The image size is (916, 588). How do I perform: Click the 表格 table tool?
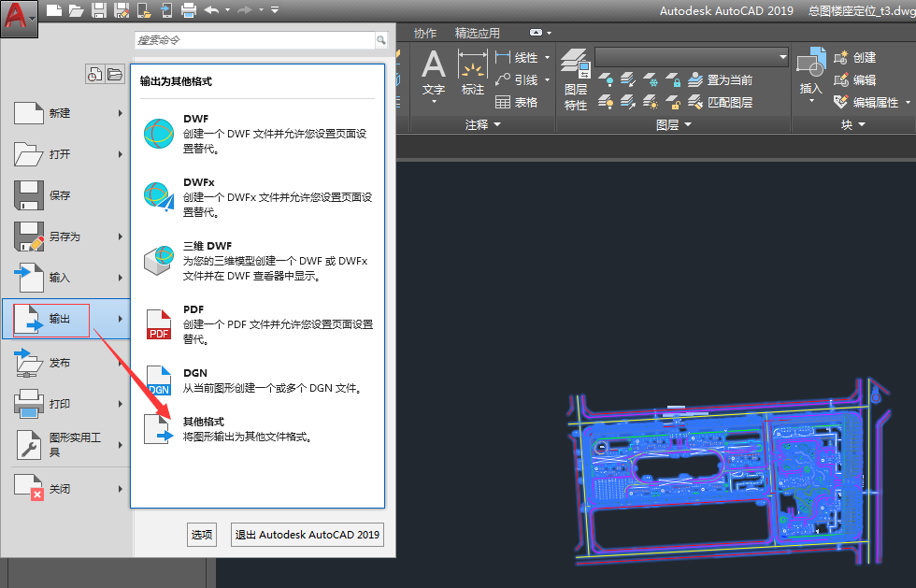[516, 102]
